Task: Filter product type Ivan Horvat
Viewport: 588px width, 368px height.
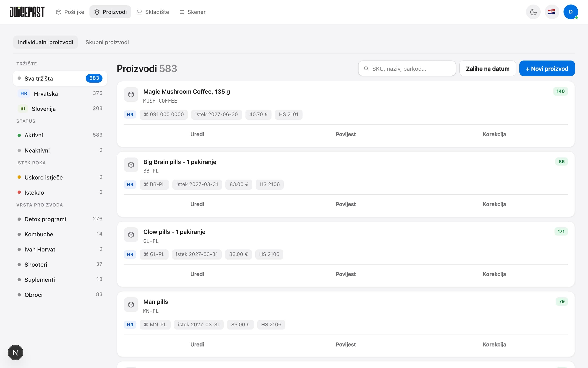Action: click(x=60, y=249)
